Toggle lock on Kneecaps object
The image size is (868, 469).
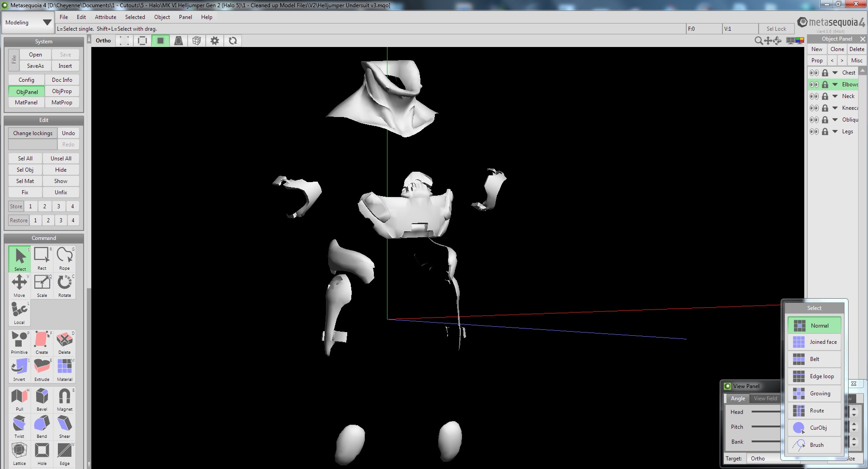[x=825, y=108]
